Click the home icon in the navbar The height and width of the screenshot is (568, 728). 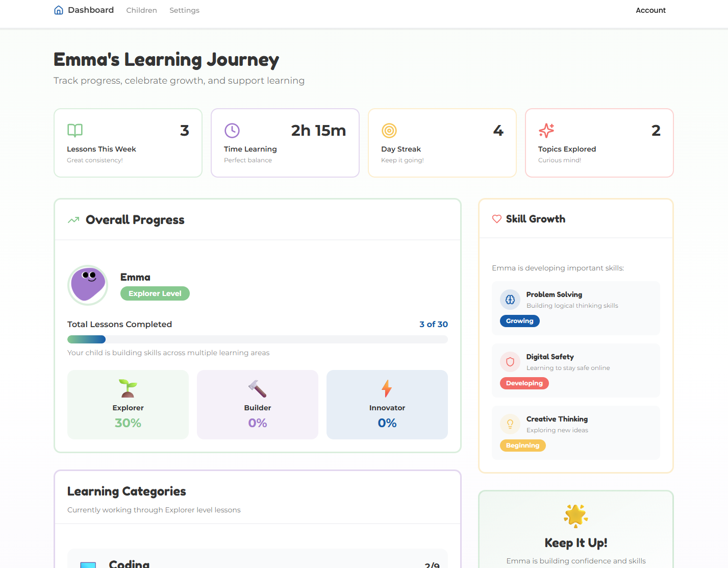click(x=58, y=10)
